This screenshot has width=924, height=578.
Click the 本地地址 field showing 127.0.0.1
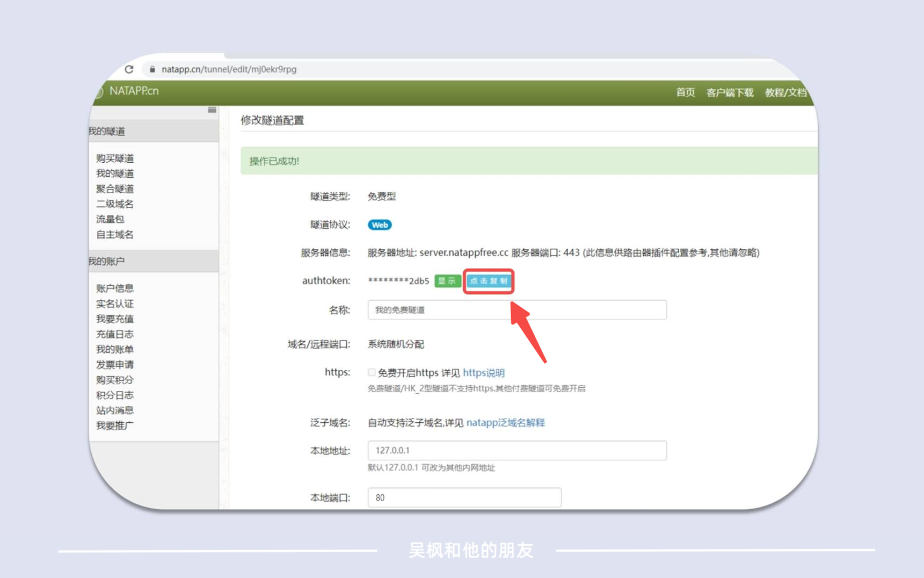pyautogui.click(x=517, y=450)
